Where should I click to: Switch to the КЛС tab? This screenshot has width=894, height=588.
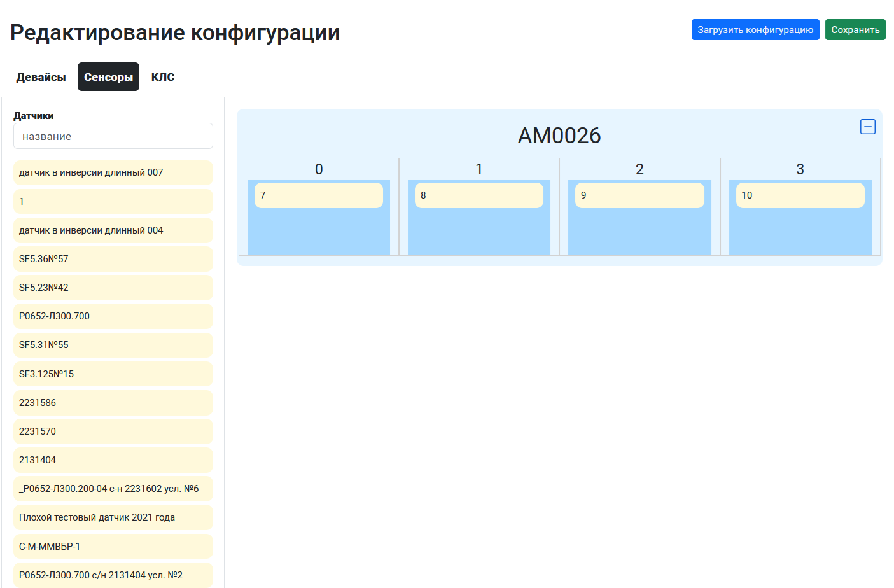pyautogui.click(x=163, y=77)
